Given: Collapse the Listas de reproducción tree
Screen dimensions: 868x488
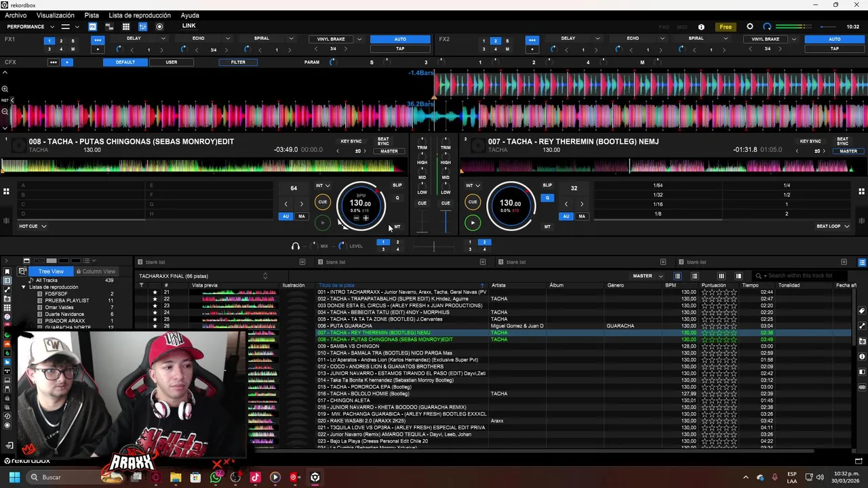Looking at the screenshot, I should pos(24,287).
